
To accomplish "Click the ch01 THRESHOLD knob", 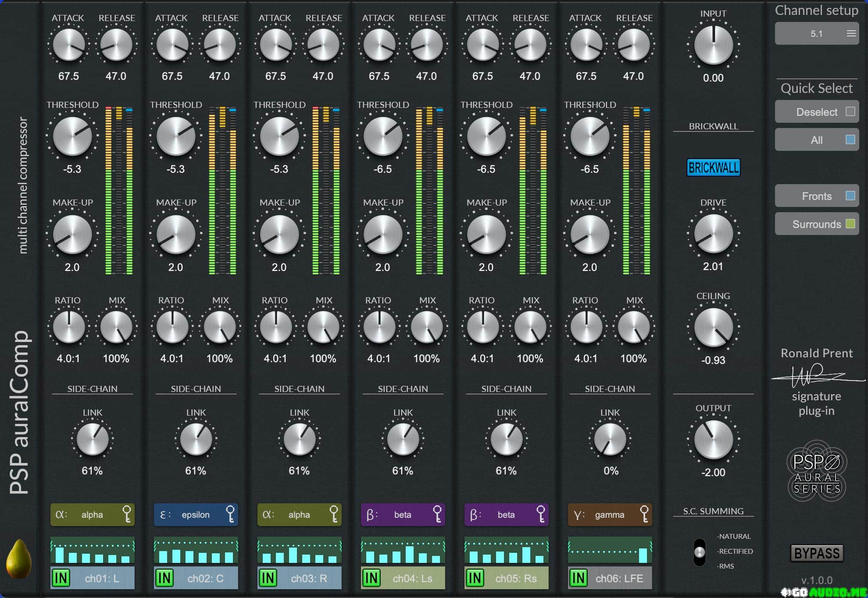I will coord(72,136).
